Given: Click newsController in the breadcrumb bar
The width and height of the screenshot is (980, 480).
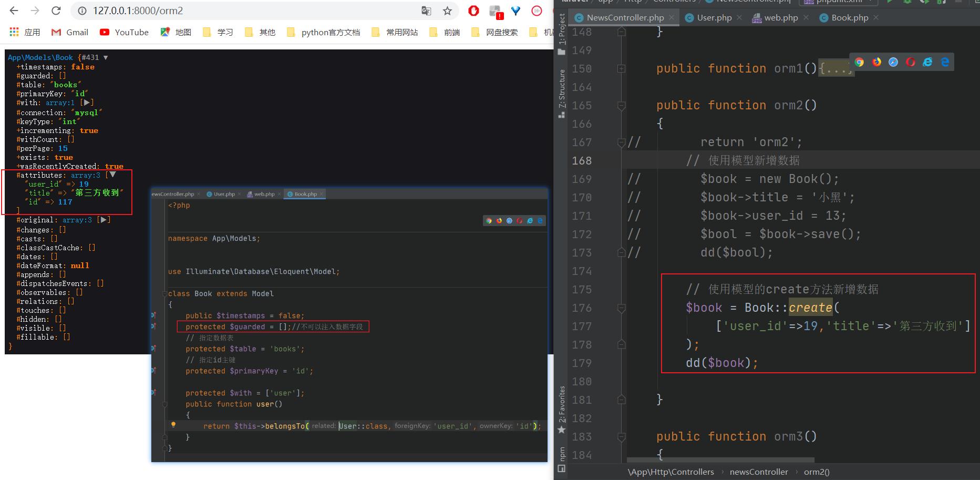Looking at the screenshot, I should 759,472.
